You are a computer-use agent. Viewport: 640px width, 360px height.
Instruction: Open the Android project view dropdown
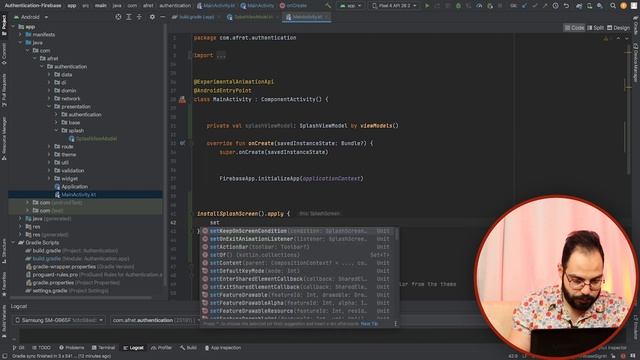pos(31,17)
